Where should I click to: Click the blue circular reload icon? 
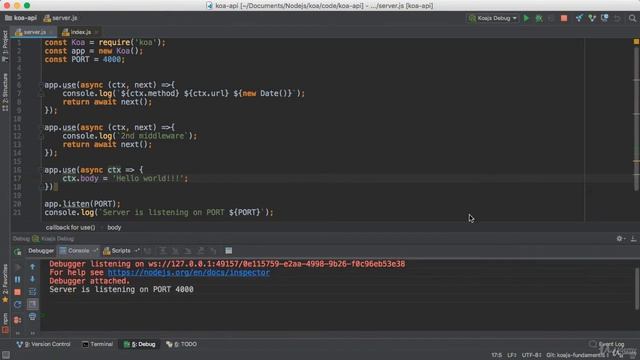pos(18,304)
